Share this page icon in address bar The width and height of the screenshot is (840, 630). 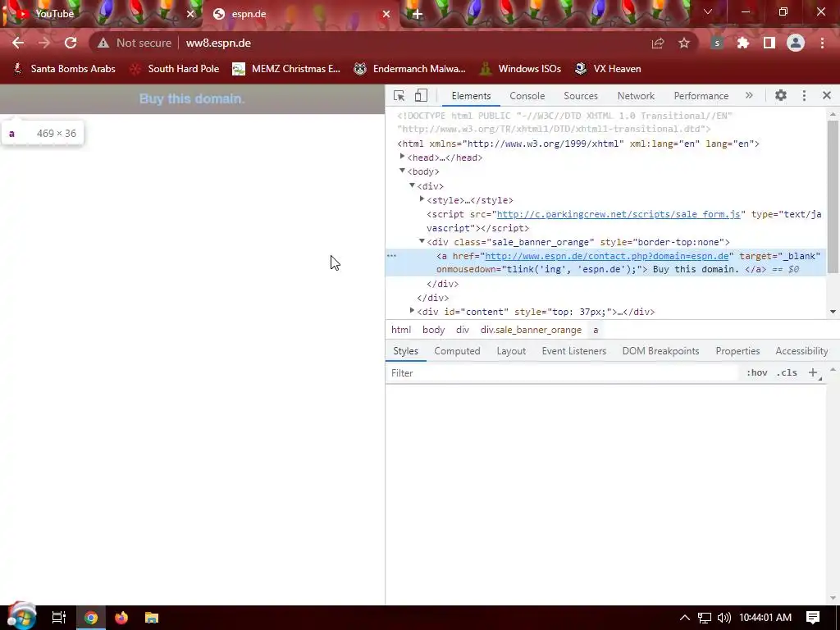pos(658,43)
